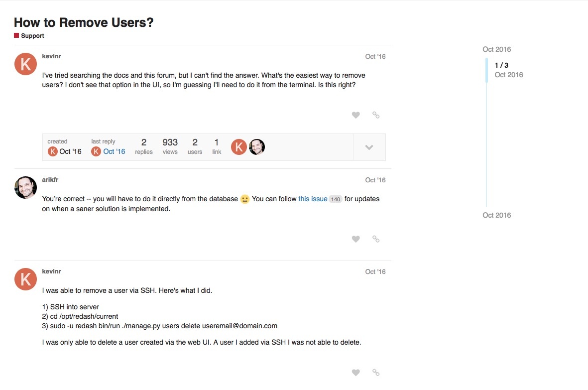Like the SSH solution post
588x390 pixels.
tap(355, 373)
